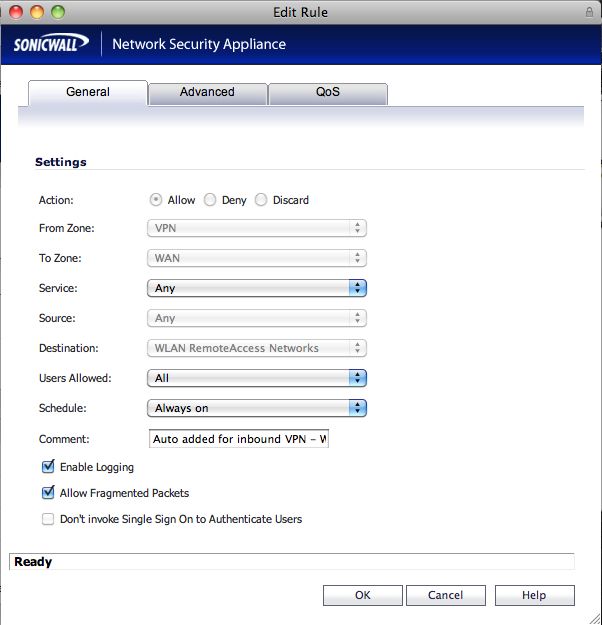Click the Network Security Appliance title
602x625 pixels.
point(199,44)
